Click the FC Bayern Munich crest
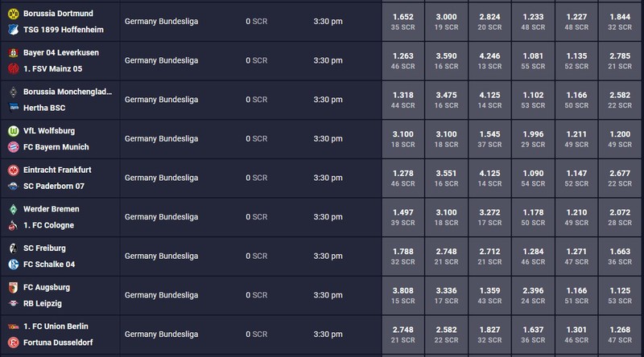The image size is (644, 357). click(13, 147)
